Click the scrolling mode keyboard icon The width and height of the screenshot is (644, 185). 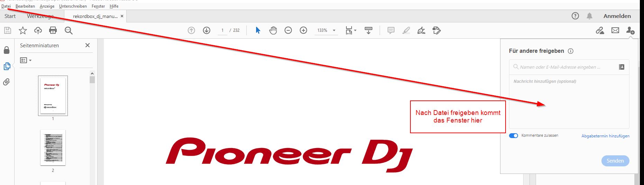point(369,30)
